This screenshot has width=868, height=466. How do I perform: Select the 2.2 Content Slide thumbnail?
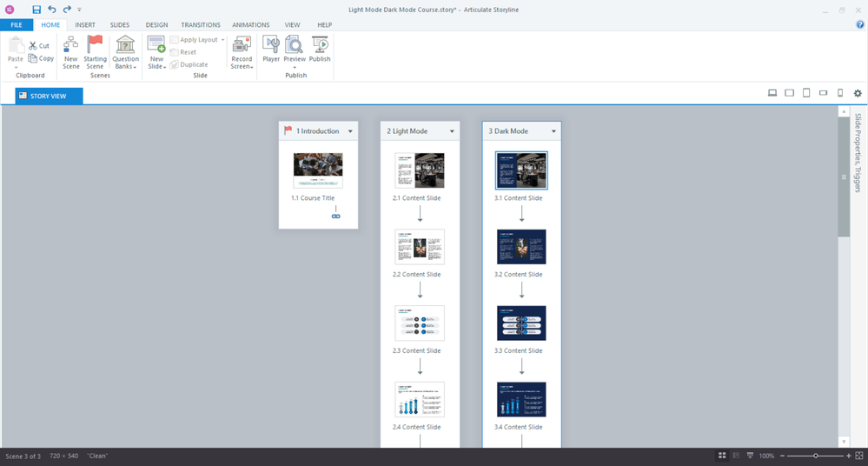click(420, 247)
